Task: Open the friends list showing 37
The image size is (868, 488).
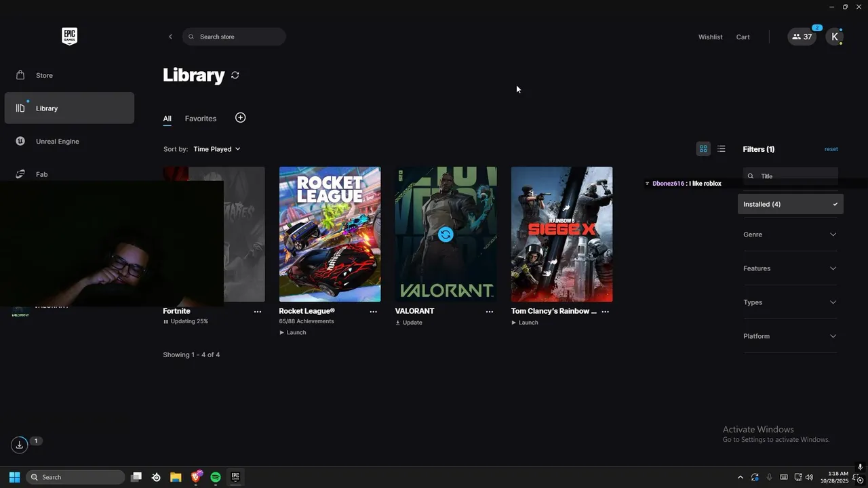Action: pos(802,37)
